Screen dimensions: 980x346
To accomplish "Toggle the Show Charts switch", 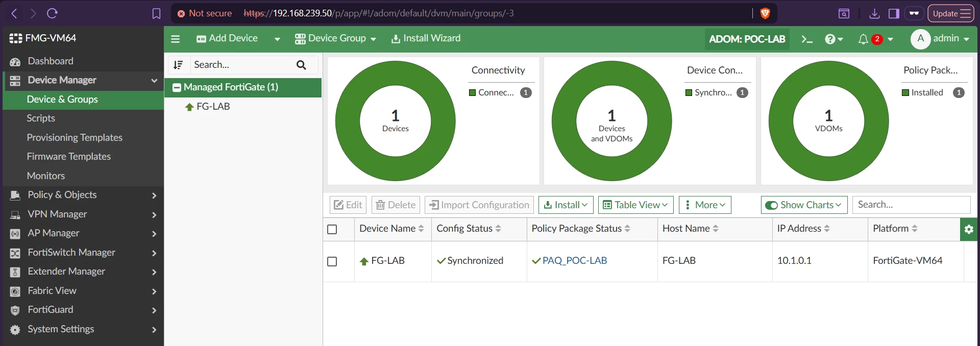I will [x=771, y=205].
